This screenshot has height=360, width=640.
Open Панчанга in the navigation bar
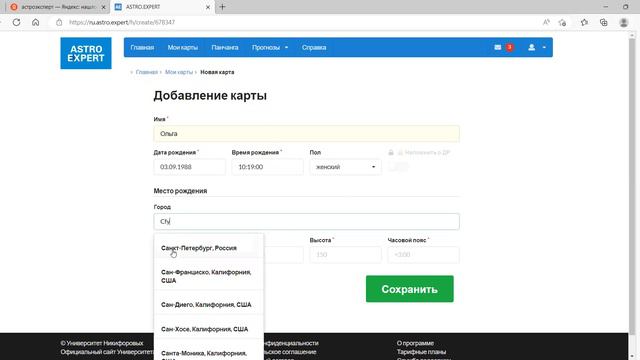[x=224, y=47]
